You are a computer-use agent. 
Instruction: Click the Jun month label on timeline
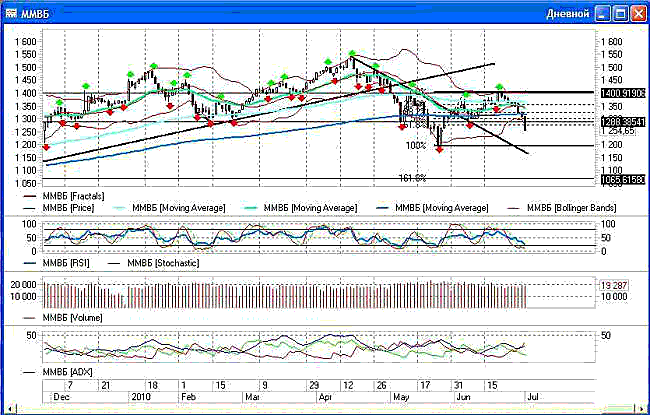pyautogui.click(x=463, y=397)
